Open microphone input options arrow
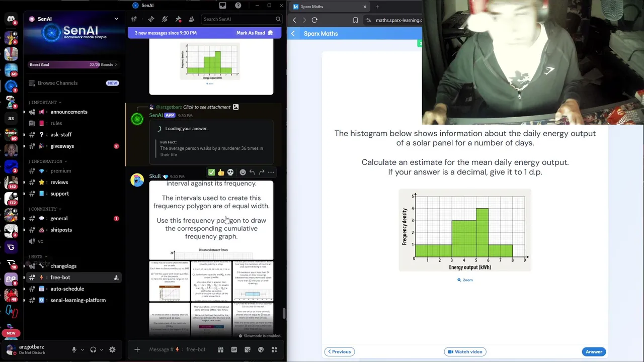 point(82,350)
